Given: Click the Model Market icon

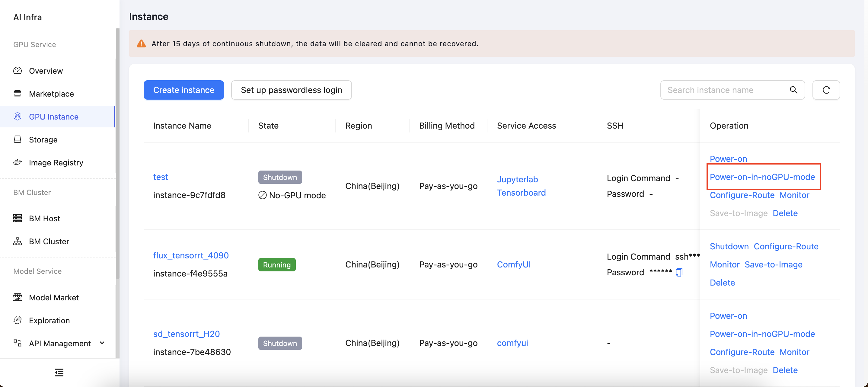Looking at the screenshot, I should coord(18,297).
